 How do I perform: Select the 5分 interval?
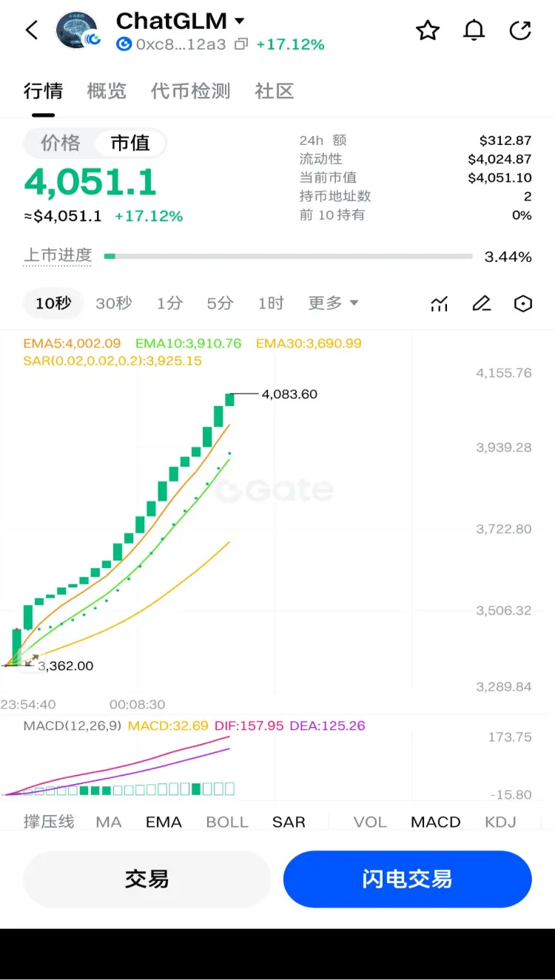220,303
